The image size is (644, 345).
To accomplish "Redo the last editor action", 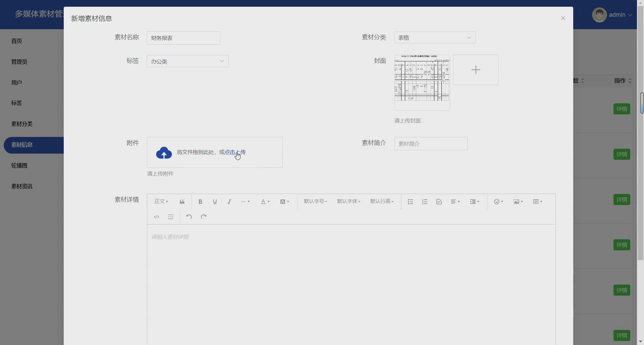I will (204, 216).
